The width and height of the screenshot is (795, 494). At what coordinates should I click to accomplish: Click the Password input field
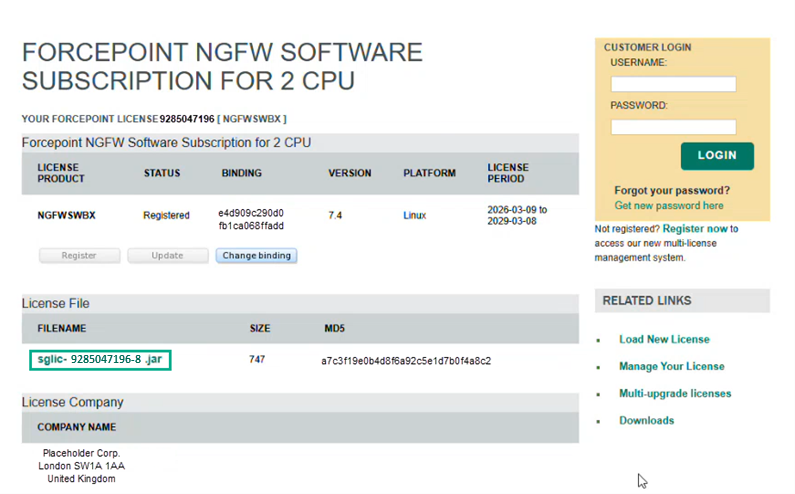pyautogui.click(x=673, y=127)
